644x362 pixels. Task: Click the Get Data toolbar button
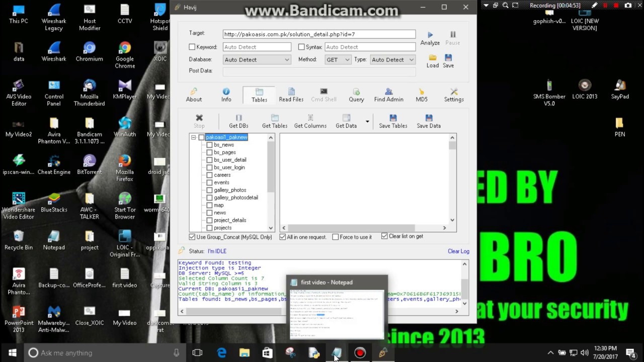pos(346,122)
